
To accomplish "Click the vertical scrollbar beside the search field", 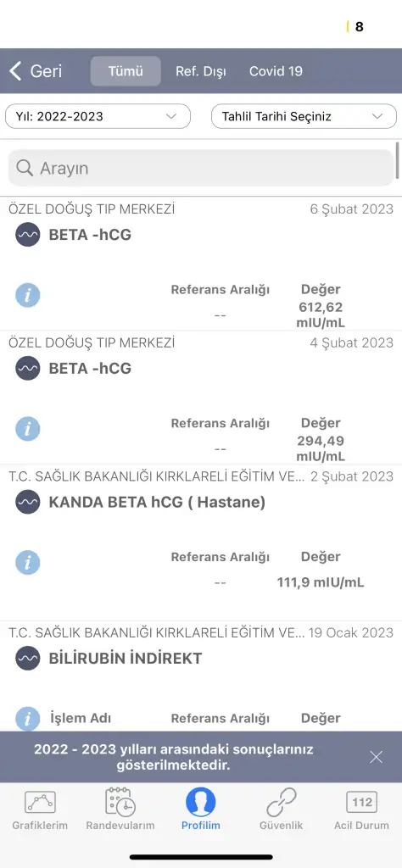I will pos(398,160).
